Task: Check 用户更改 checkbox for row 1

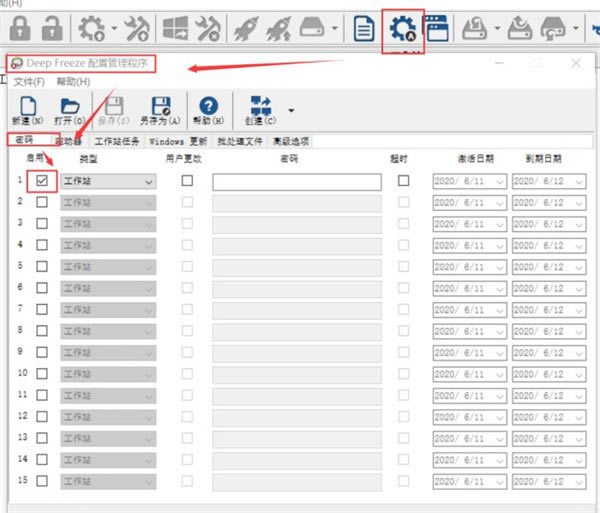Action: (x=187, y=181)
